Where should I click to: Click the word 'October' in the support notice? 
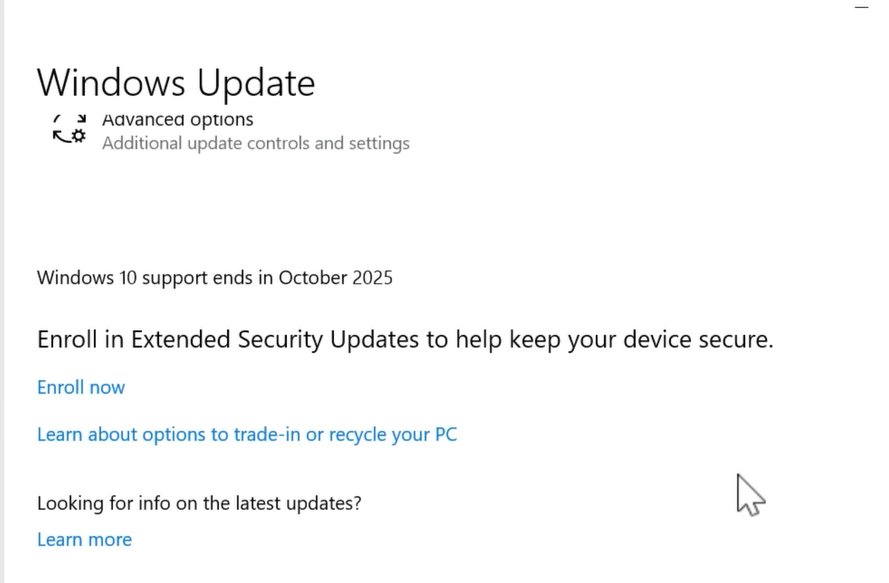click(312, 277)
